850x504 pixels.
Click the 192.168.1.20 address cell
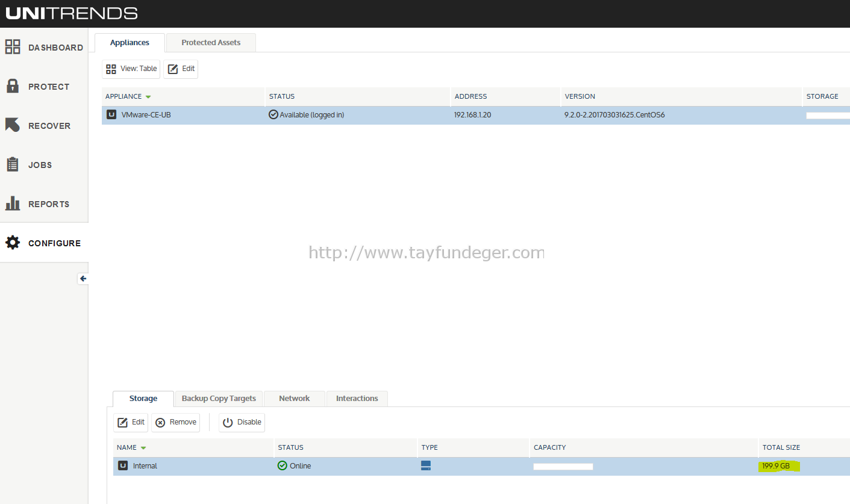[473, 115]
